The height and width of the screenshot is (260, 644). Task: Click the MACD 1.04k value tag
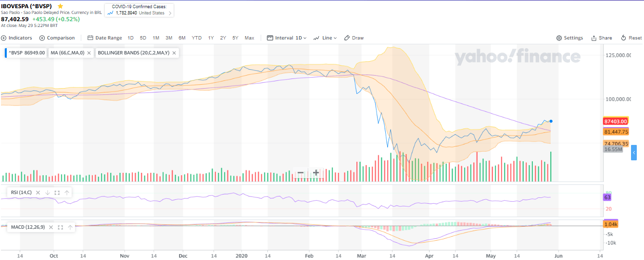(611, 224)
